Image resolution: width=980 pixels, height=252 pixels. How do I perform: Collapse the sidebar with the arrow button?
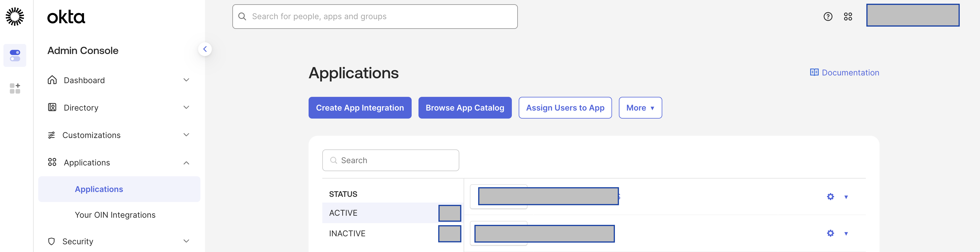(x=205, y=49)
